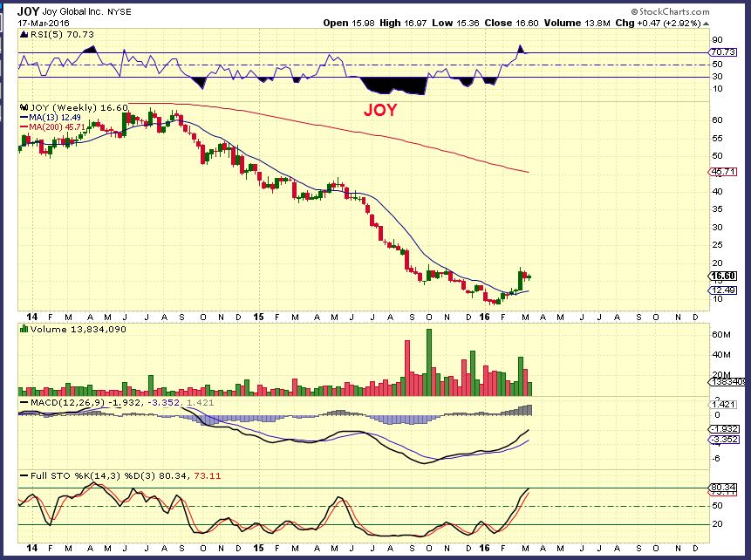Click the Close 16.60 header value

click(x=511, y=23)
